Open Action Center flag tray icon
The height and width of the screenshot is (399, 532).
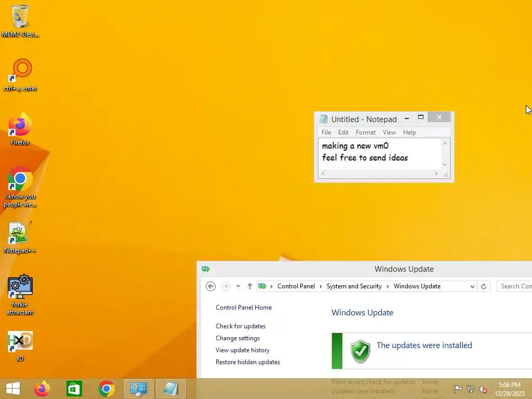[x=458, y=389]
